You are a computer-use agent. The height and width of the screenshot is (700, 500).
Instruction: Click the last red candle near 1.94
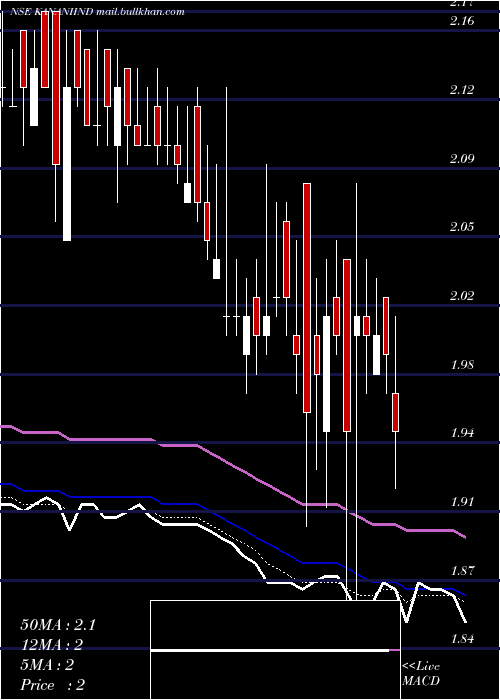point(396,412)
